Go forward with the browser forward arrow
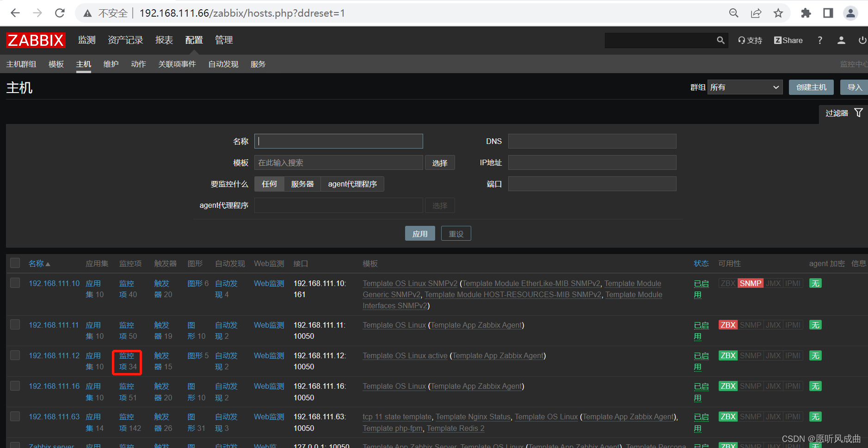868x448 pixels. tap(37, 13)
